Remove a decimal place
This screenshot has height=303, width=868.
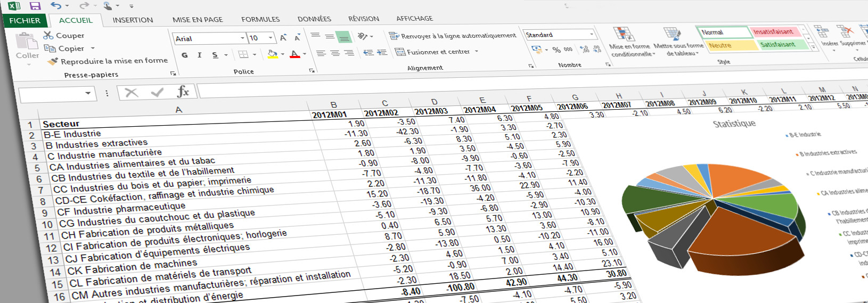[x=597, y=49]
